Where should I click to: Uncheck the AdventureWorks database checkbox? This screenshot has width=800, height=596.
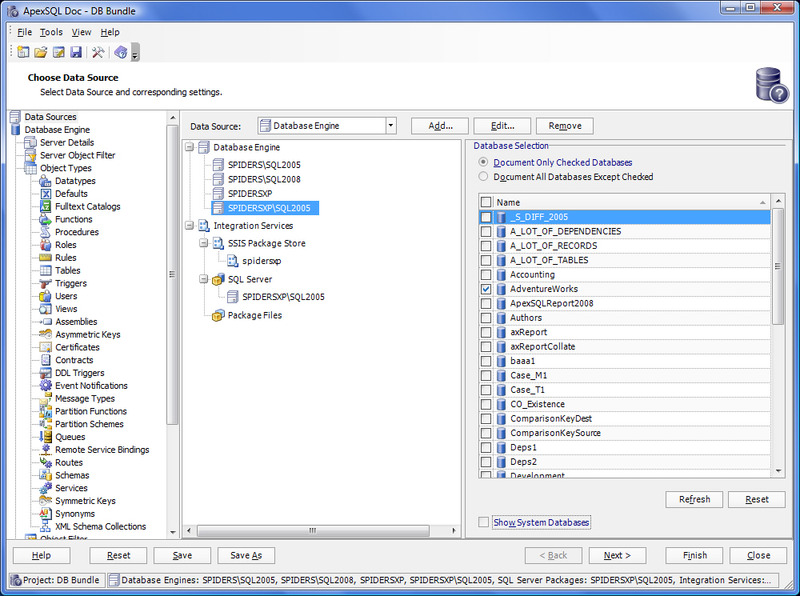coord(486,289)
